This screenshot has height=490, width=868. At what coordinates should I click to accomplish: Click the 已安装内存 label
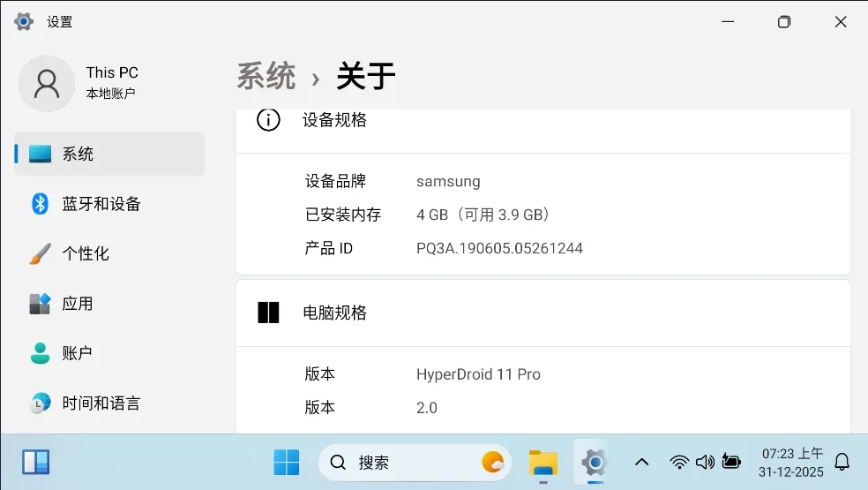coord(343,215)
